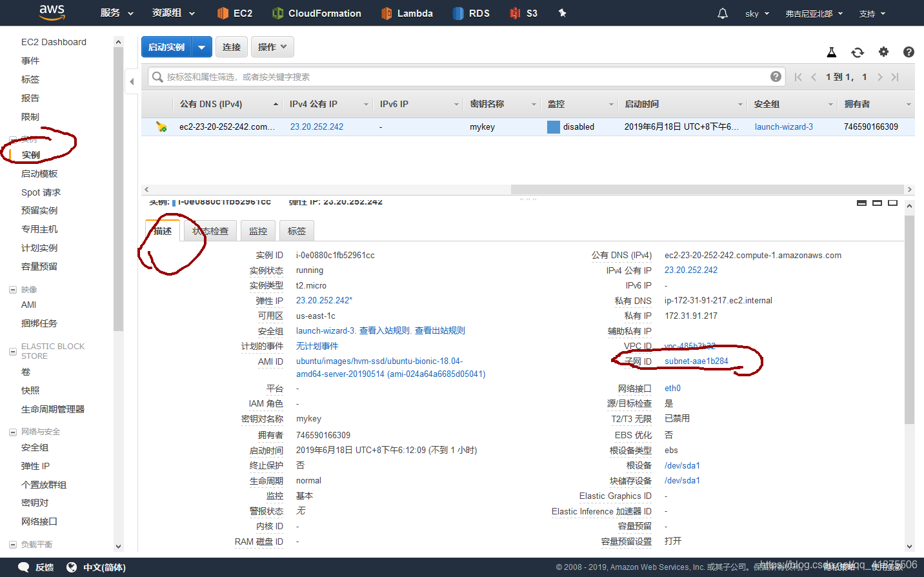Click the monitoring disabled status icon
The width and height of the screenshot is (924, 577).
(x=553, y=127)
